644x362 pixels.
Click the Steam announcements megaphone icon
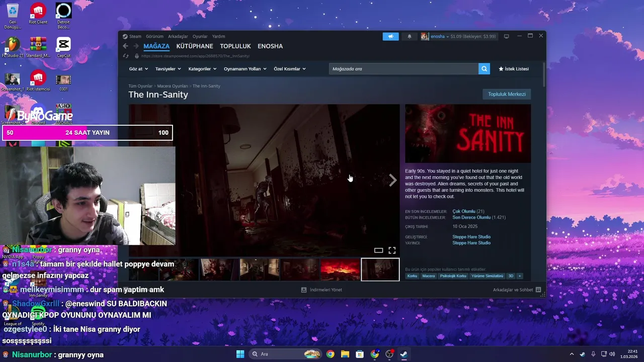pos(390,36)
